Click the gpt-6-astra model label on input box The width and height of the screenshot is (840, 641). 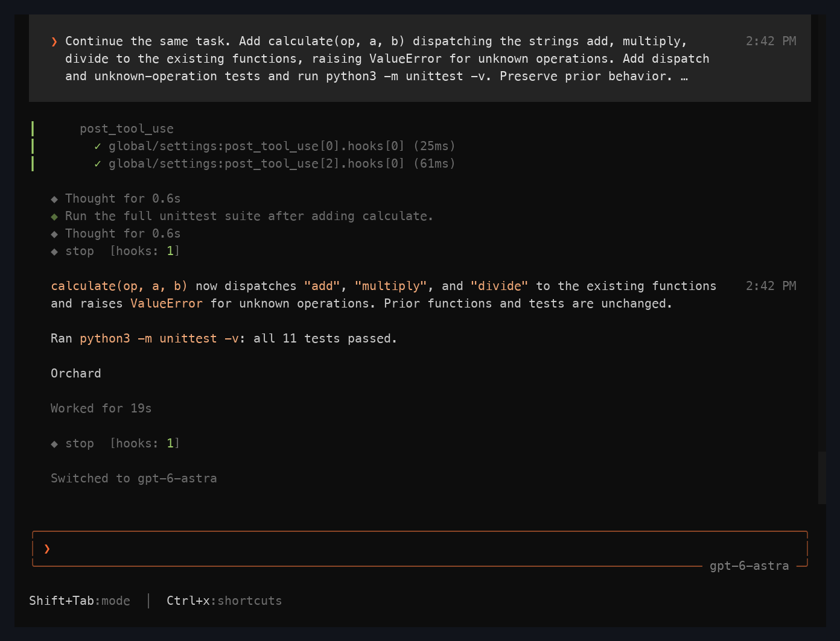pyautogui.click(x=749, y=566)
